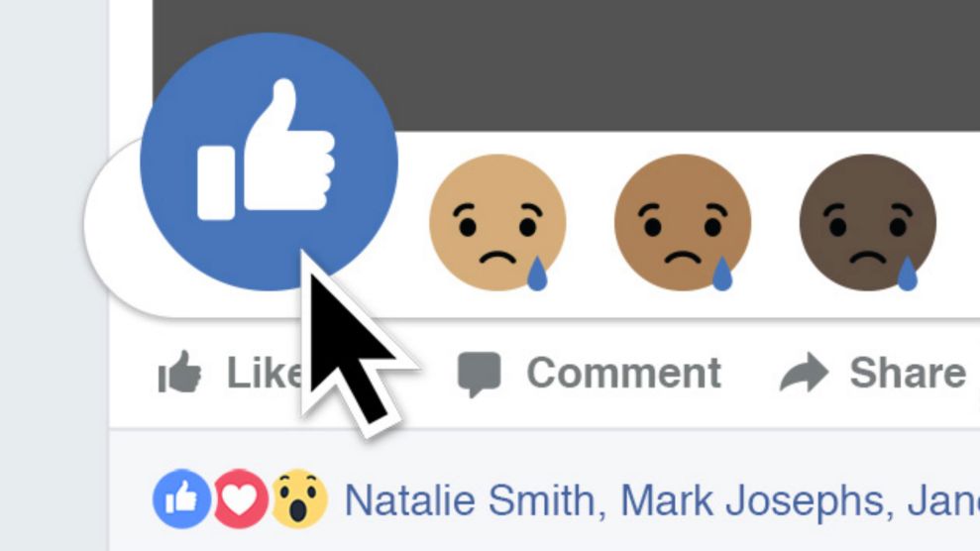The image size is (980, 551).
Task: Click the Comment text button
Action: pos(623,373)
